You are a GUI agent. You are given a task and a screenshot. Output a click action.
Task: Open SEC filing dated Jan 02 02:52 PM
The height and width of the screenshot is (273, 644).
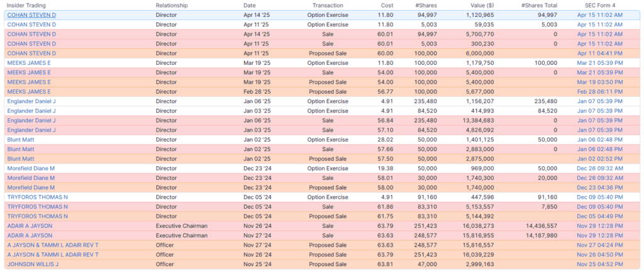[599, 159]
